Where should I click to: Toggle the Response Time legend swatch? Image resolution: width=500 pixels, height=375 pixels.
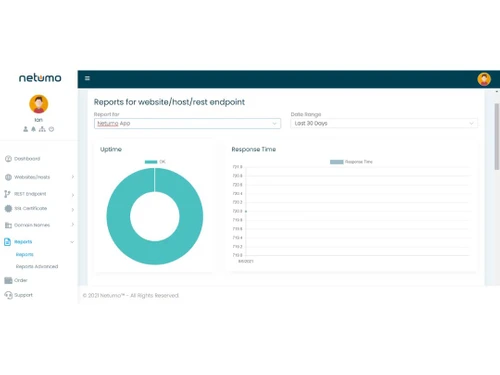coord(337,162)
